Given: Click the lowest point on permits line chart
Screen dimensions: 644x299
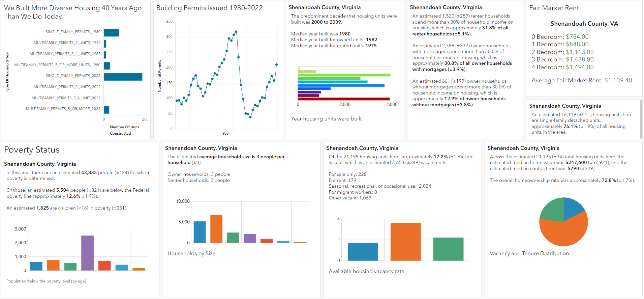Looking at the screenshot, I should tap(250, 117).
